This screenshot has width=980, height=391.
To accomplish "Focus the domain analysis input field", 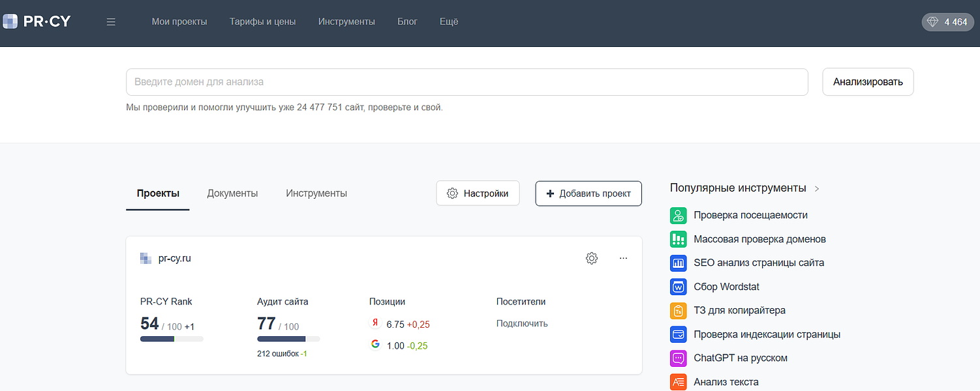I will tap(467, 82).
